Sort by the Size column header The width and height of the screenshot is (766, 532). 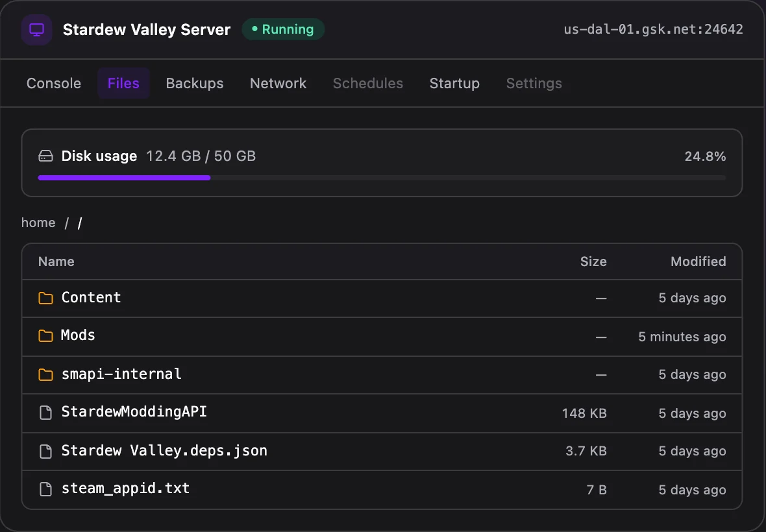pos(593,261)
